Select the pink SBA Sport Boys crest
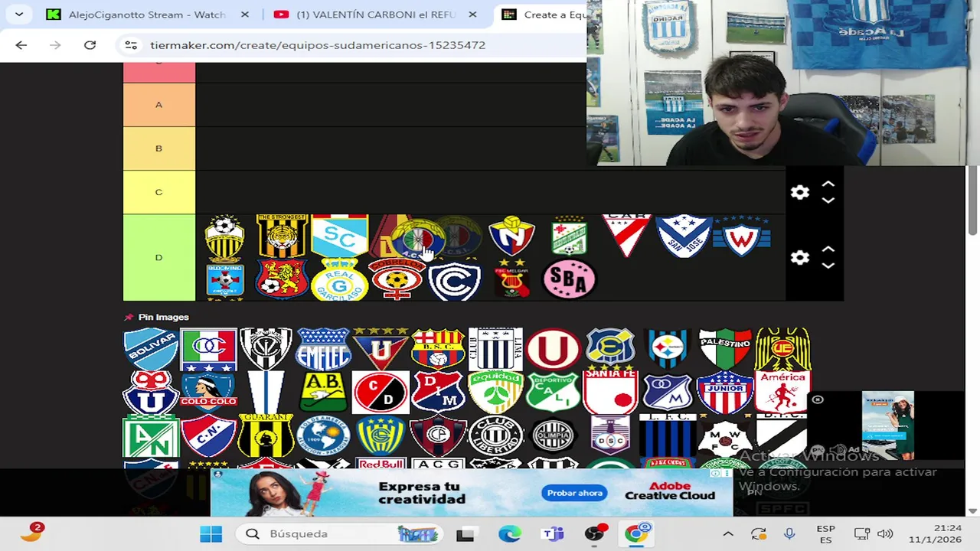The width and height of the screenshot is (980, 551). tap(569, 279)
